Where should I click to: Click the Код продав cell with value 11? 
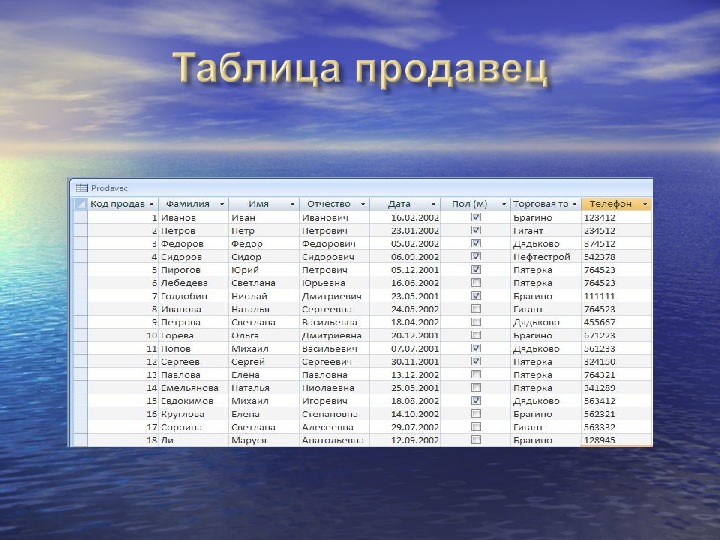[123, 348]
